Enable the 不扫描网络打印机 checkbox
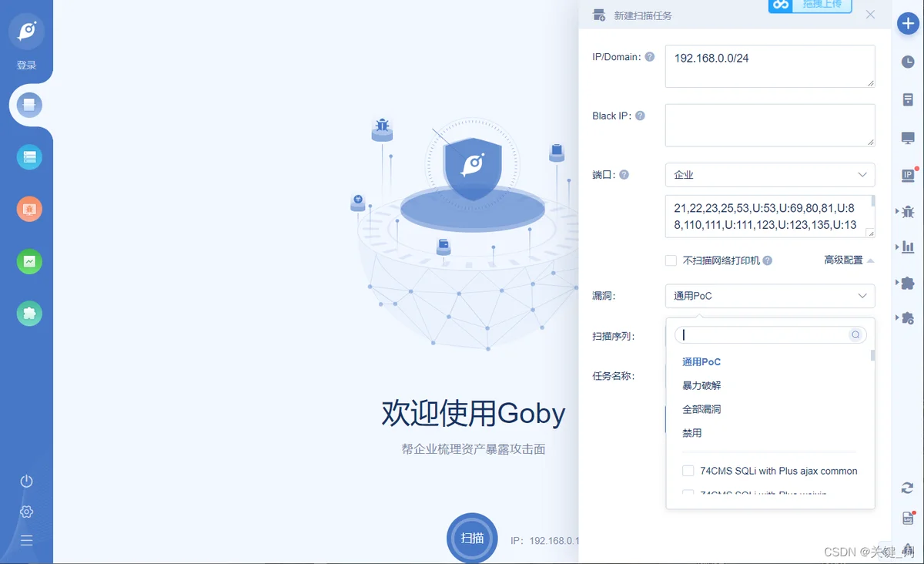 point(671,260)
